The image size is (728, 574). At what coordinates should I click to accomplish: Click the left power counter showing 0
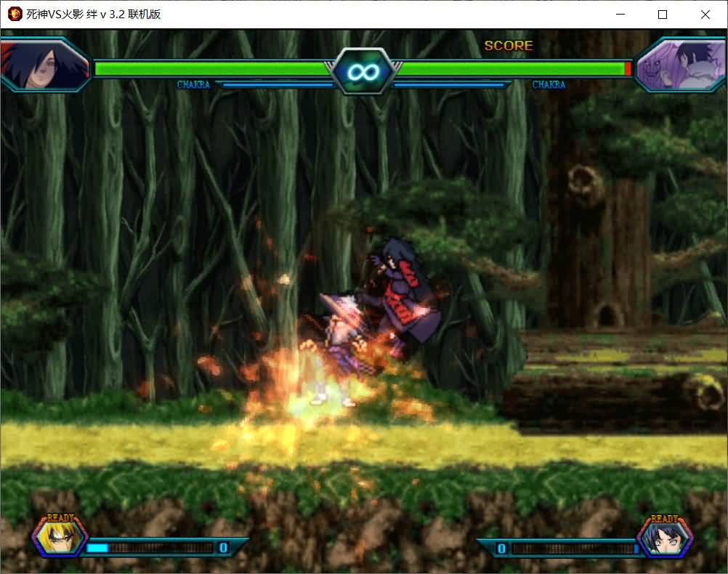click(223, 548)
